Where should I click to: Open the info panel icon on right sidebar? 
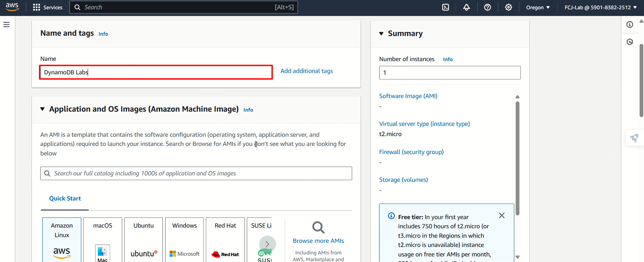630,25
